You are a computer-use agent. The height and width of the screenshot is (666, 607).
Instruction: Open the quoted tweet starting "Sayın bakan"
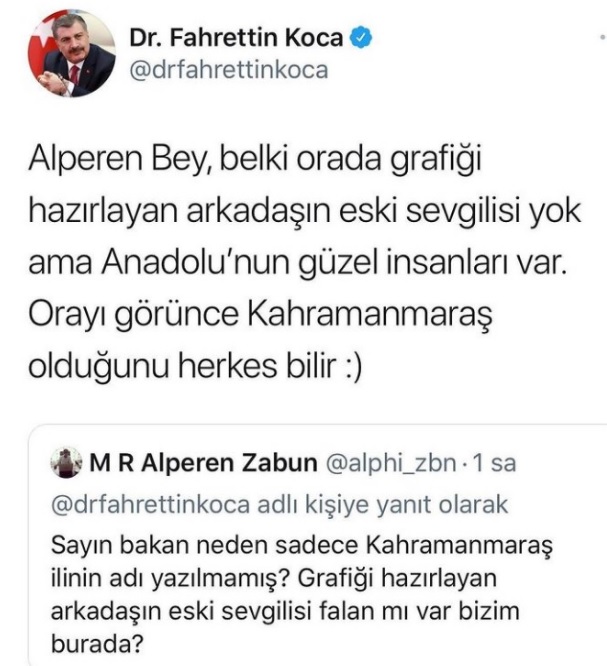click(x=318, y=545)
